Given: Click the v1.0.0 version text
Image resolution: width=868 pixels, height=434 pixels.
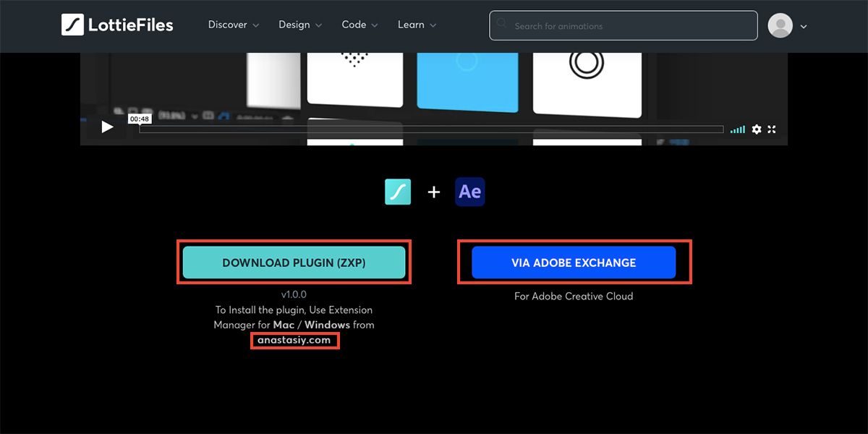Looking at the screenshot, I should coord(294,294).
